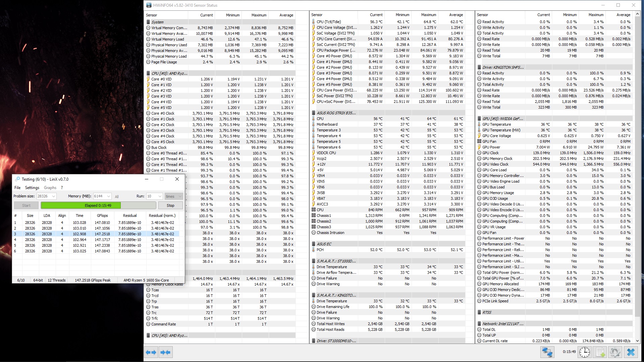
Task: Click the expand columns arrows button
Action: [151, 352]
